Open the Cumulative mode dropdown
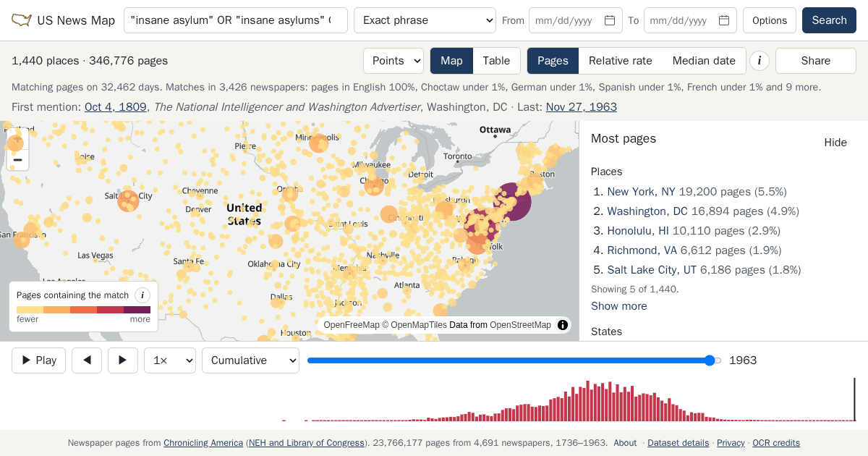Viewport: 868px width, 456px height. [250, 360]
